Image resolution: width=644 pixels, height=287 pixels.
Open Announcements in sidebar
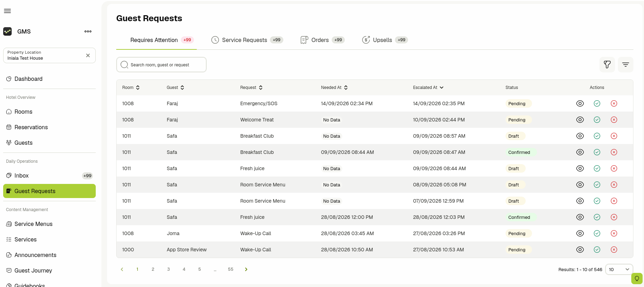pyautogui.click(x=49, y=255)
